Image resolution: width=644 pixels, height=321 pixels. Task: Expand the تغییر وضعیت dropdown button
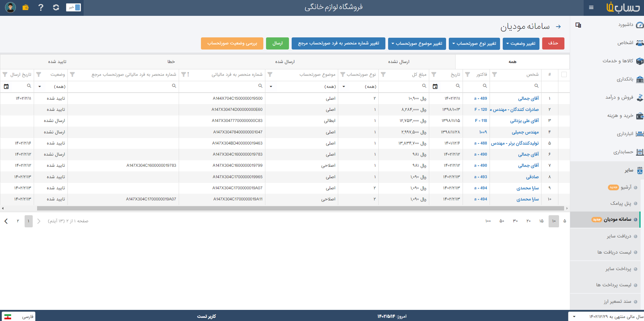pos(521,43)
